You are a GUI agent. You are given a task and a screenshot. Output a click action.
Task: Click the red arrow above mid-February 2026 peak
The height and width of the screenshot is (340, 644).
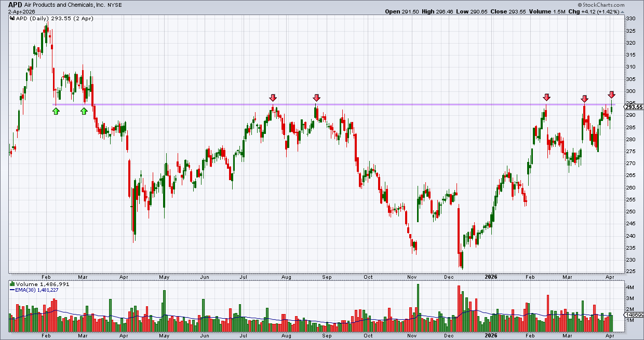pos(546,98)
